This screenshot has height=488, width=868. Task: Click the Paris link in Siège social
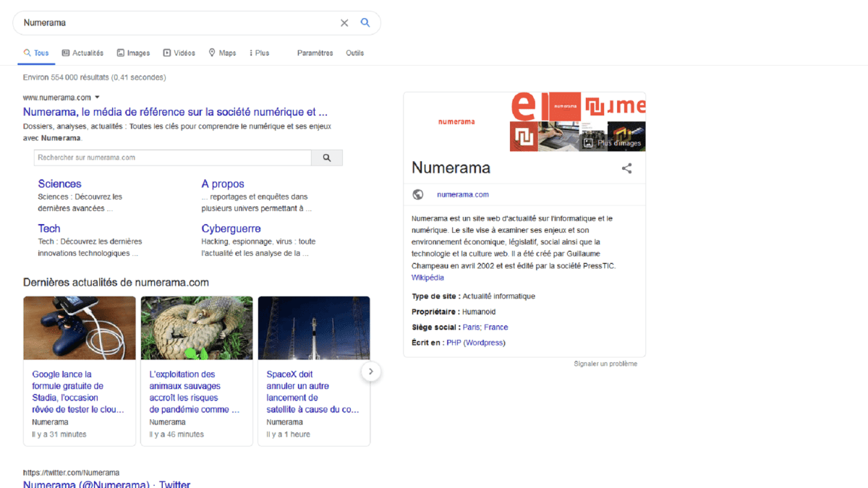pyautogui.click(x=472, y=328)
